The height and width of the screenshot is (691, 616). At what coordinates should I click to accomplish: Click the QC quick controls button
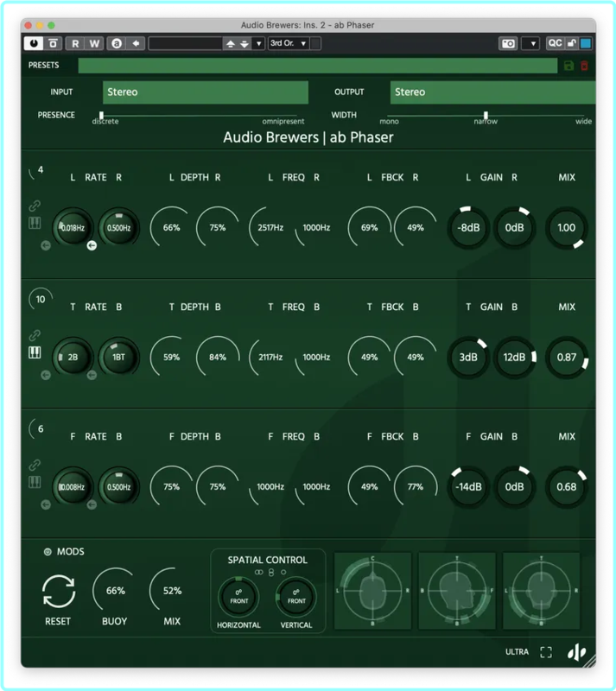[555, 42]
